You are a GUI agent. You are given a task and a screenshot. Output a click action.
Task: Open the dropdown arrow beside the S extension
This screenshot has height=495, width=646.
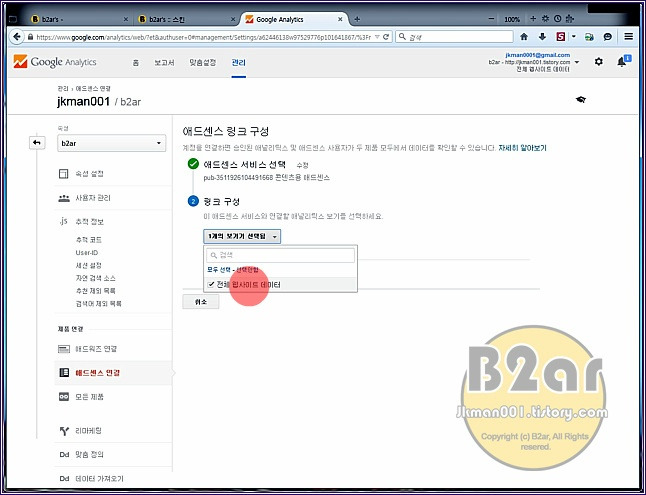(573, 37)
